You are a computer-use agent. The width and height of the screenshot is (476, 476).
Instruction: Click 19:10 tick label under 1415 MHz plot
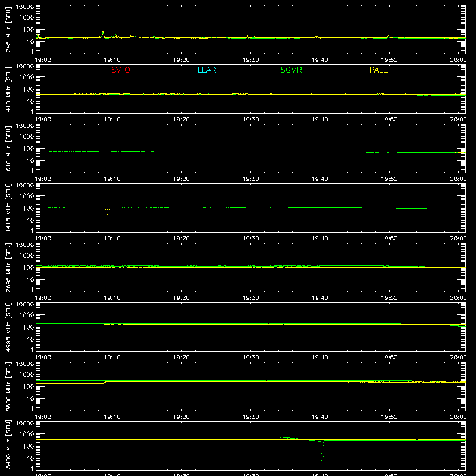(112, 239)
